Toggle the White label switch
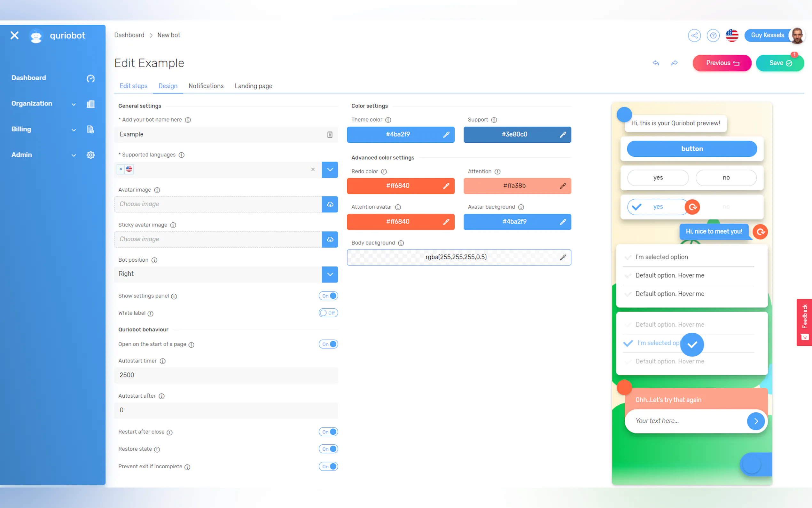 (x=328, y=313)
